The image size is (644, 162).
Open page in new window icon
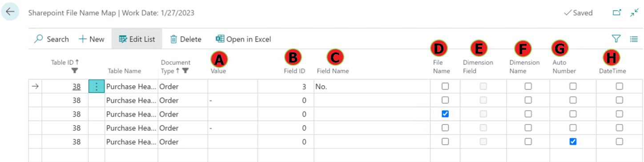617,13
